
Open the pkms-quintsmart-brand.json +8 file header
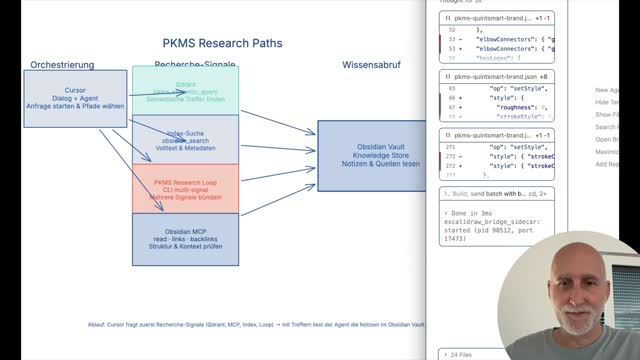pyautogui.click(x=497, y=77)
